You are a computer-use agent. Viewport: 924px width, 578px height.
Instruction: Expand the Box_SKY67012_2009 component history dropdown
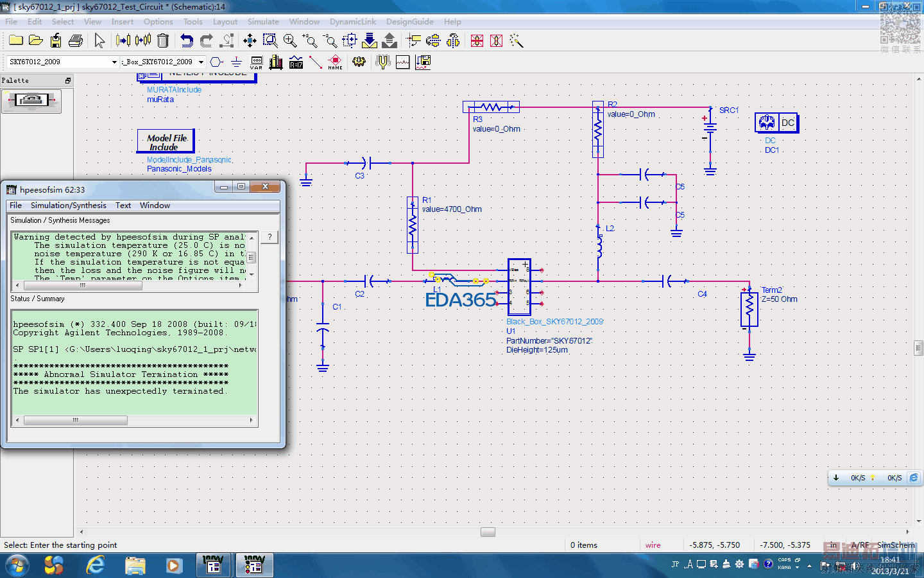201,62
